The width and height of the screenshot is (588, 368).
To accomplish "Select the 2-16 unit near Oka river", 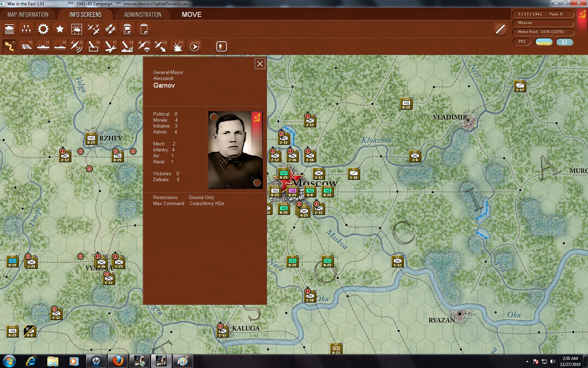I will (310, 297).
